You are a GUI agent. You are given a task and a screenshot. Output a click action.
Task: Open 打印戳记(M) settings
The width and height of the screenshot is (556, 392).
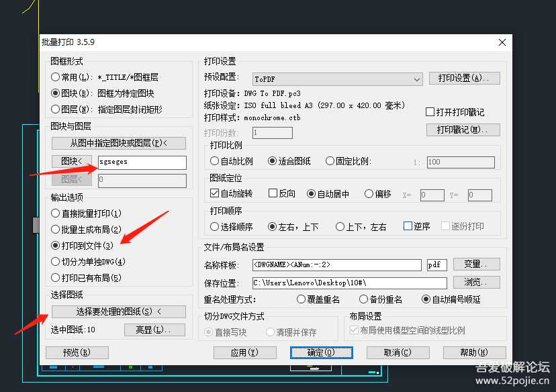(x=463, y=130)
